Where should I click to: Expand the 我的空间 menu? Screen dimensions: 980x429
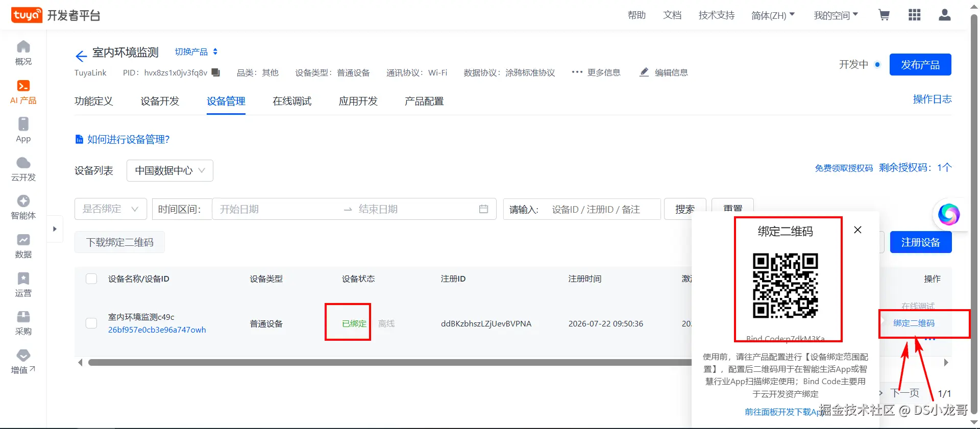click(836, 15)
